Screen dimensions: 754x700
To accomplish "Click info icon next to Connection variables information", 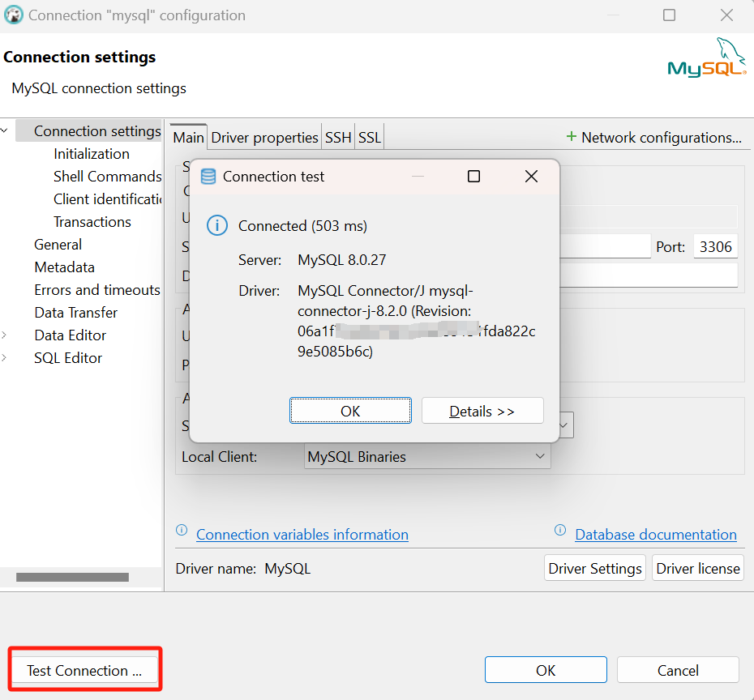I will (182, 531).
